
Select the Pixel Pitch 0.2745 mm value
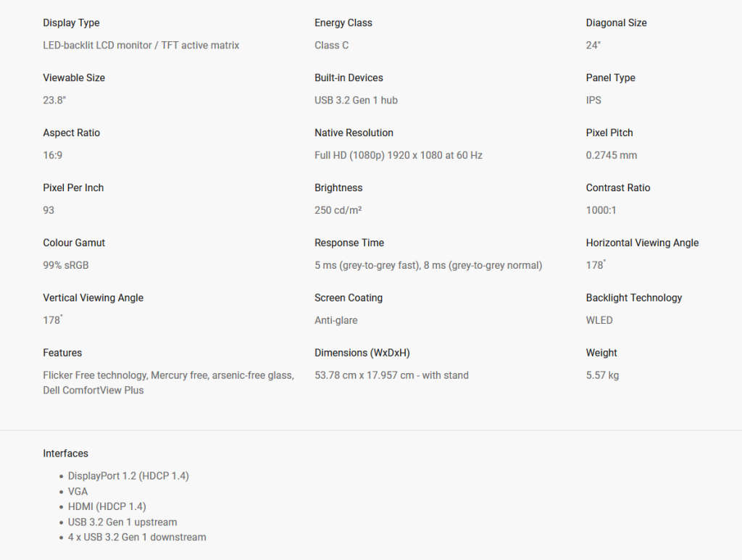click(611, 156)
